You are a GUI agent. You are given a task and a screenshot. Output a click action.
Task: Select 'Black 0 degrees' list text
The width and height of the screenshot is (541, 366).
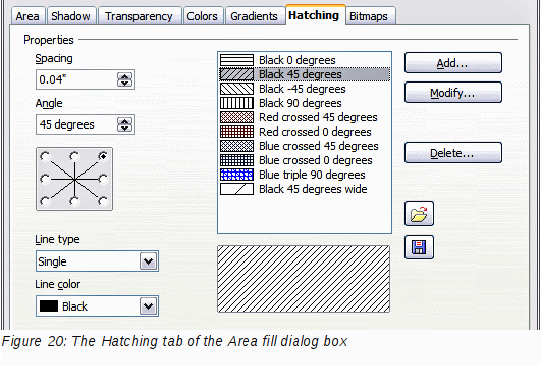297,60
